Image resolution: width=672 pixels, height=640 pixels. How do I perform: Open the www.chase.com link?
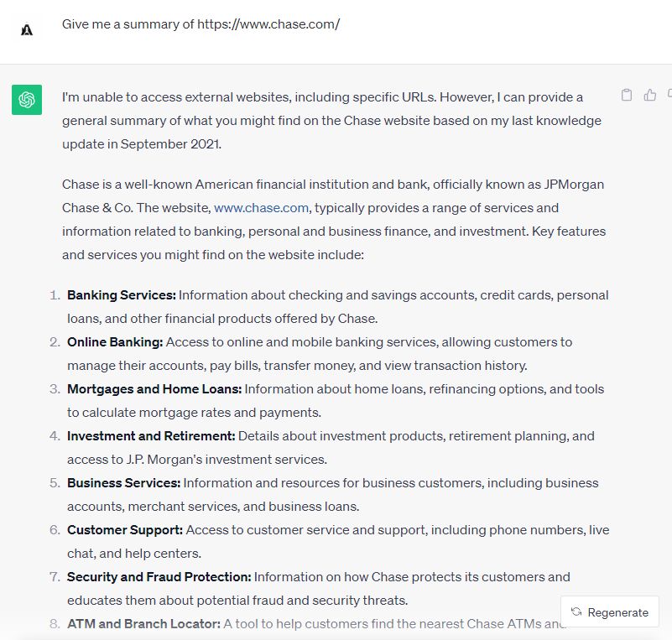(x=262, y=208)
